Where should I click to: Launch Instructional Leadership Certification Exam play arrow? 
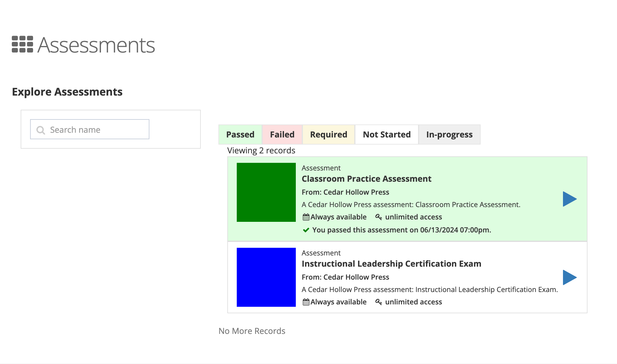(x=570, y=277)
